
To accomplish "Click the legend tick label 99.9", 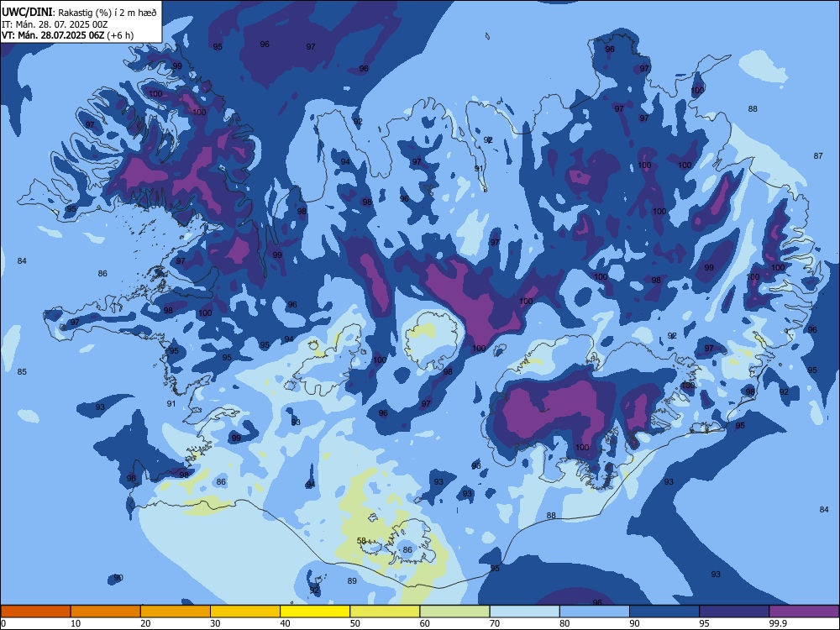I will [x=777, y=623].
